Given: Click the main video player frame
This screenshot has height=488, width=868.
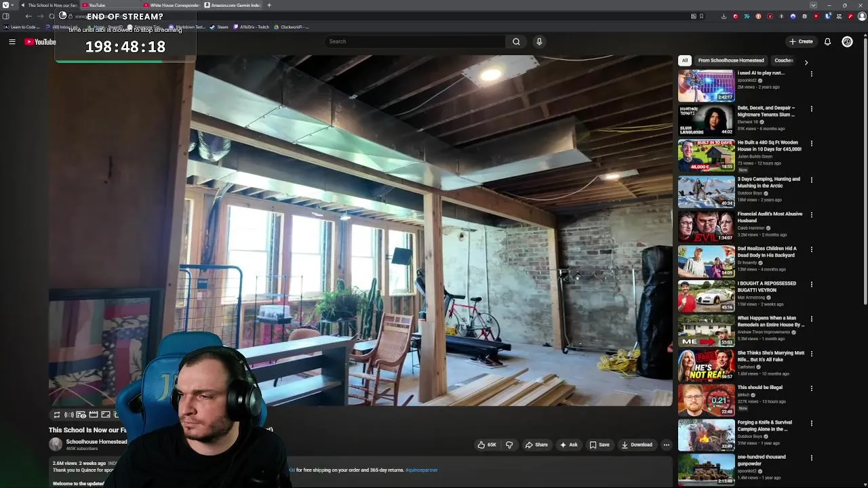Looking at the screenshot, I should [360, 230].
